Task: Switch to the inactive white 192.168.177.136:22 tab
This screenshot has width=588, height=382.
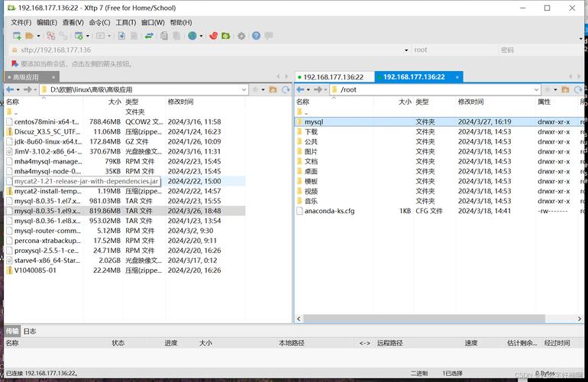Action: [333, 77]
